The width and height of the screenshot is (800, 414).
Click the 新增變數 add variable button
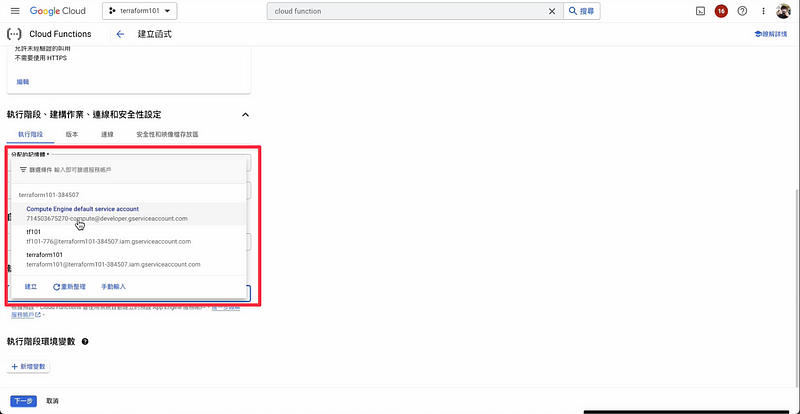(30, 367)
